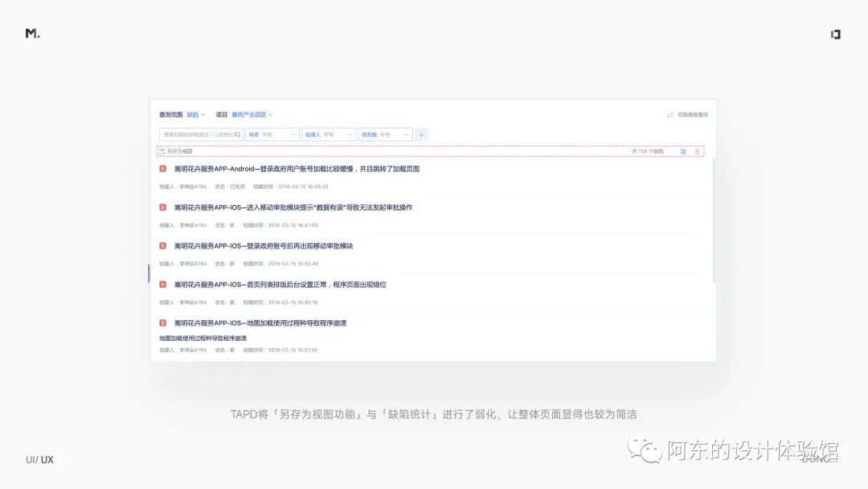The width and height of the screenshot is (868, 489).
Task: Click 切换高级查询 link
Action: point(693,115)
